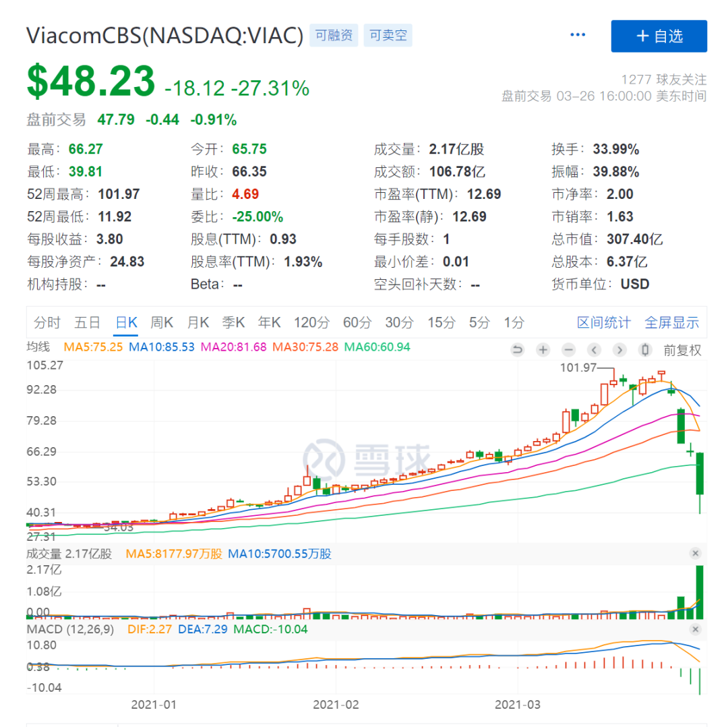Click the 量比 value 4.69
This screenshot has height=727, width=728.
(245, 194)
